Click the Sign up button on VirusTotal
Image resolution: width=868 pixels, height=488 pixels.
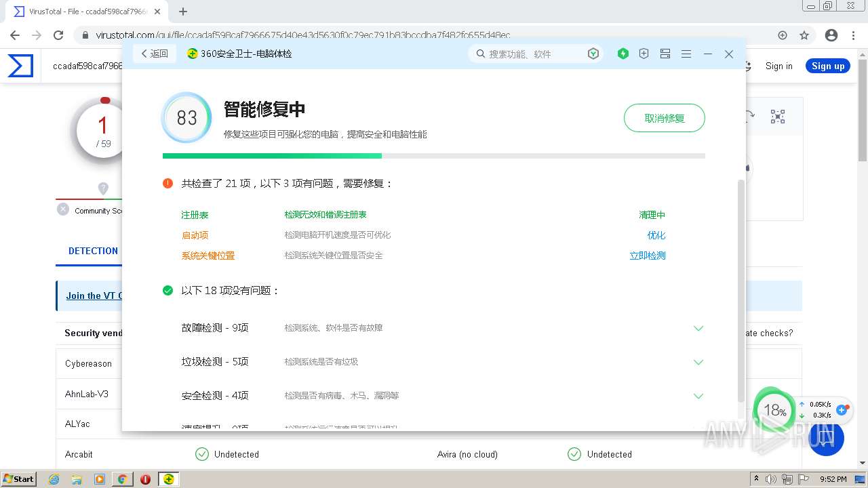828,66
